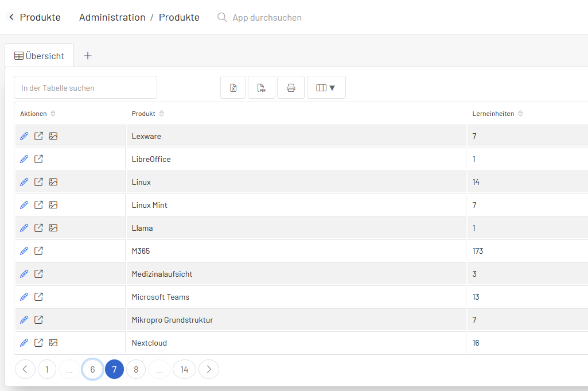Click the Microsoft Teams product cell
The image size is (588, 391).
(x=296, y=297)
